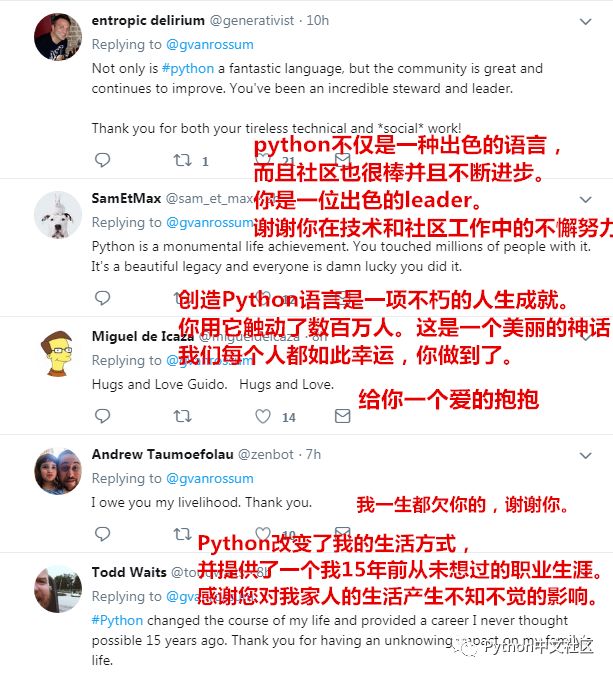
Task: Retweet entropic delirium's tweet
Action: coord(182,160)
